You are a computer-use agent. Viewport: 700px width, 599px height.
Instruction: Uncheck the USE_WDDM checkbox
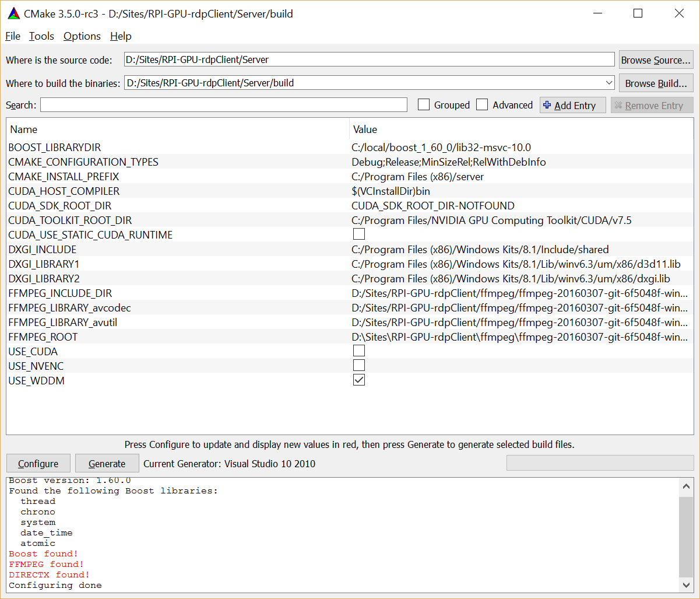pyautogui.click(x=359, y=380)
